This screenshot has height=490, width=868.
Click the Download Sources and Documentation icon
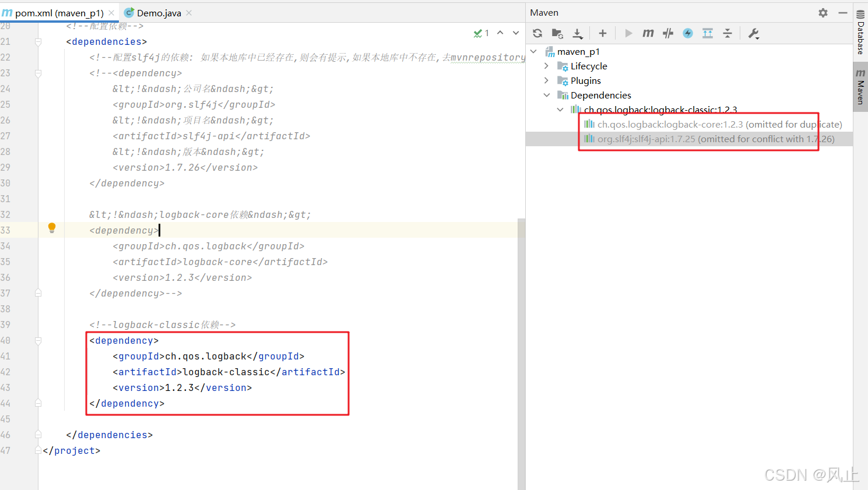point(577,33)
